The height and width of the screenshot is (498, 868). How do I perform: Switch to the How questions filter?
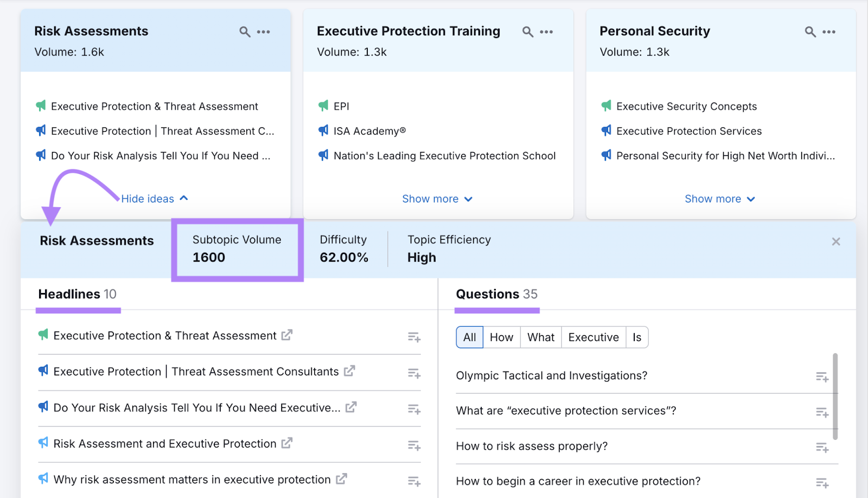[501, 337]
